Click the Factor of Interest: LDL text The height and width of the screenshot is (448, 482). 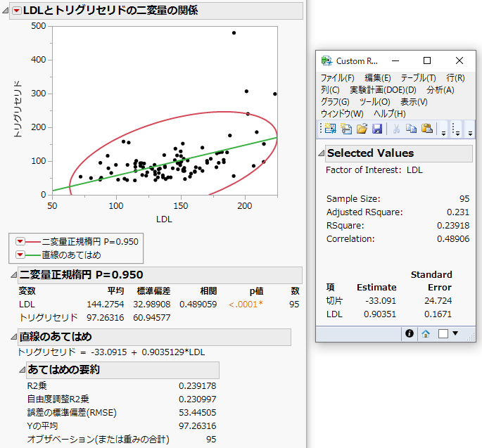pyautogui.click(x=374, y=170)
